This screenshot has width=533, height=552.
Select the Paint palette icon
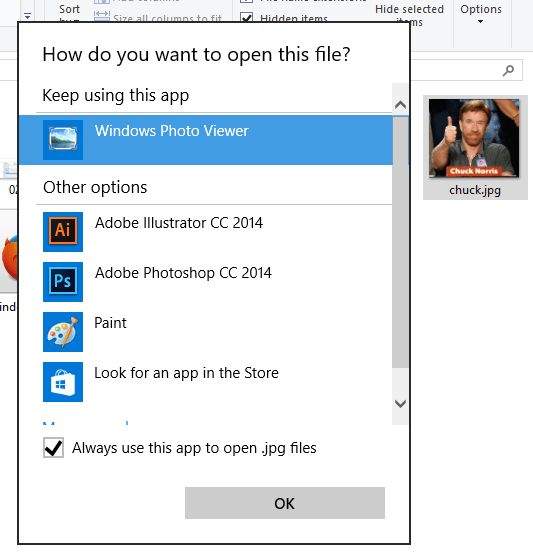tap(63, 332)
